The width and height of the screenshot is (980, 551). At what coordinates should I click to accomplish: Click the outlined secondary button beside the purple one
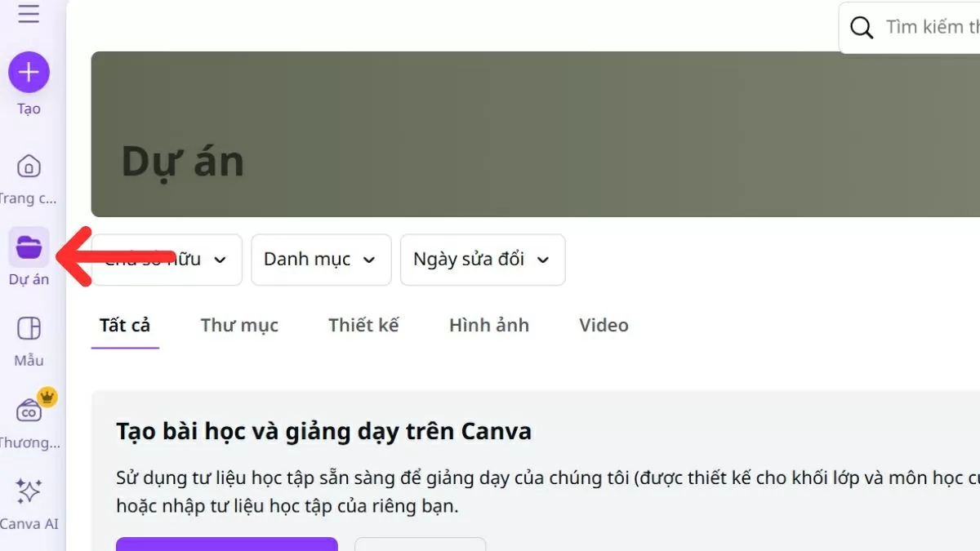pyautogui.click(x=420, y=545)
